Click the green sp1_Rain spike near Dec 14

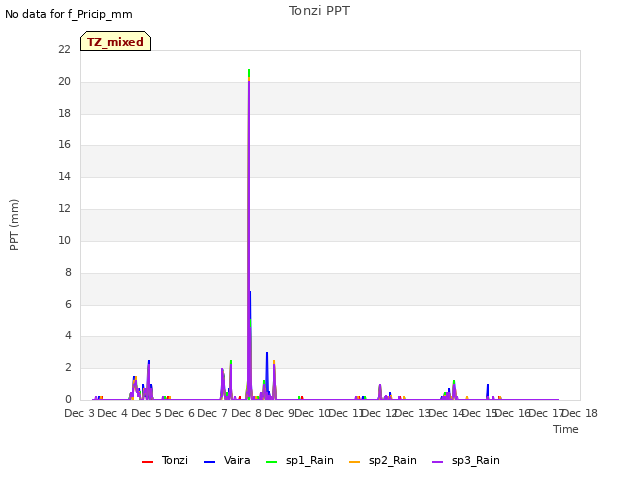(x=454, y=382)
